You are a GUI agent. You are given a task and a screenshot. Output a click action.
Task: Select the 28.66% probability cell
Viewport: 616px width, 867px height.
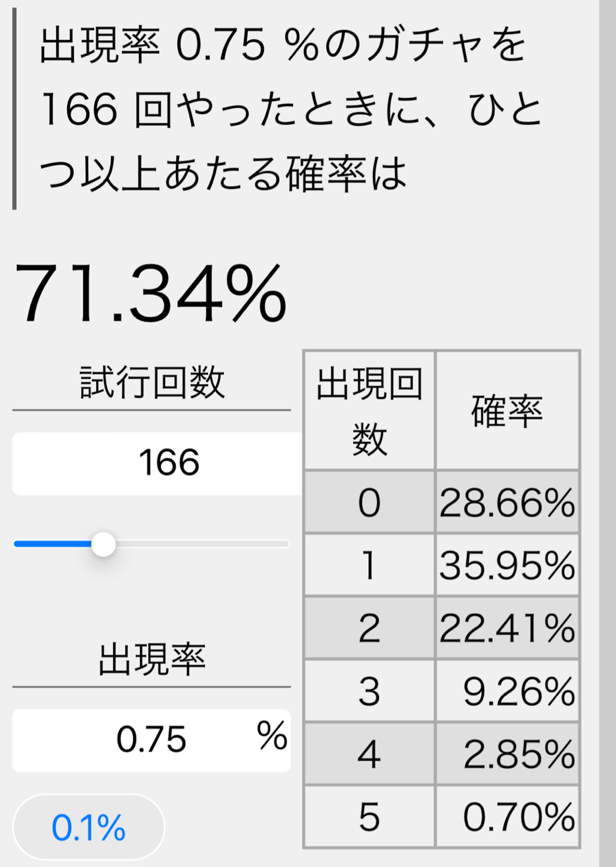click(x=507, y=502)
